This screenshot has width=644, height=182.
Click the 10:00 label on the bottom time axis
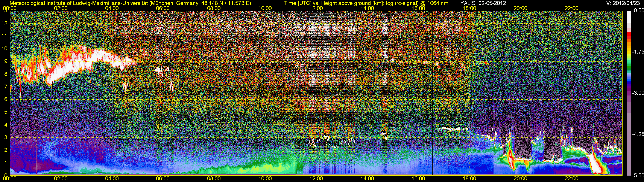(265, 179)
